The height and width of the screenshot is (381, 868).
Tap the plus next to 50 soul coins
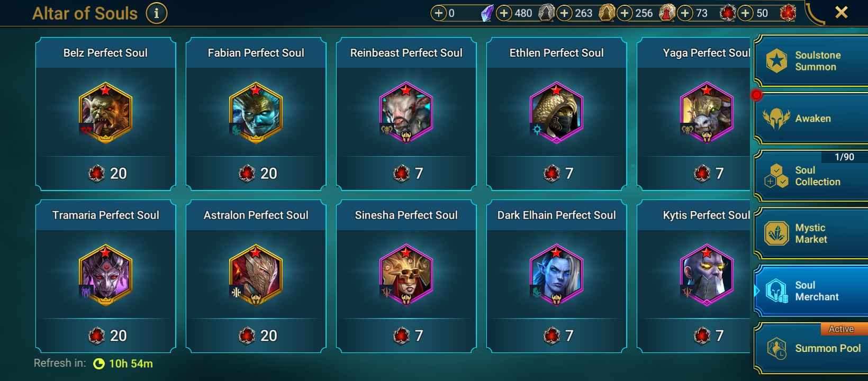point(745,13)
